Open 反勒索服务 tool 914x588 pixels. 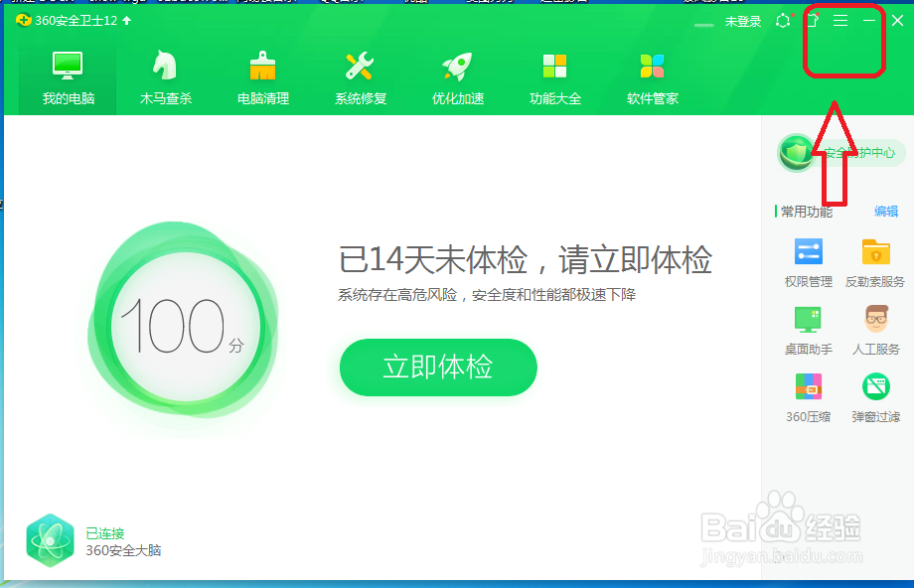click(875, 263)
